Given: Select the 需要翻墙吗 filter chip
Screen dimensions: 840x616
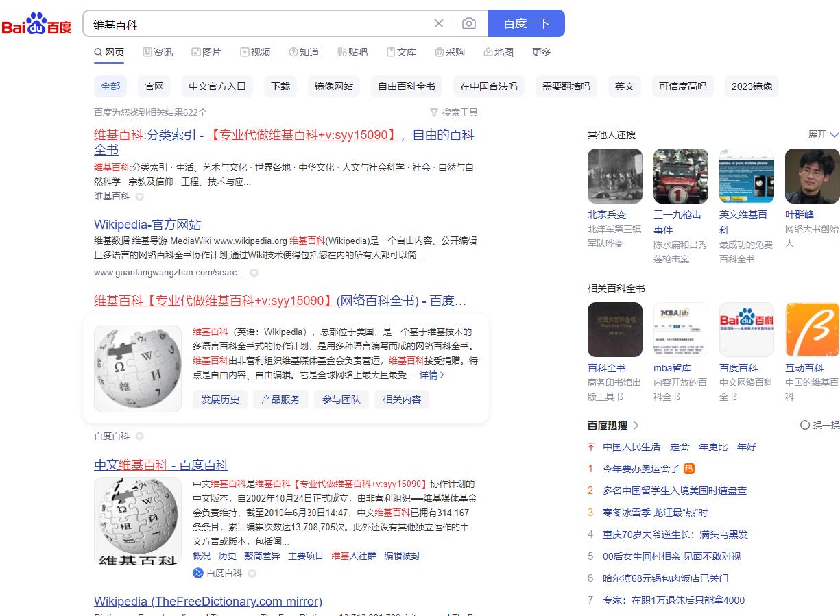Looking at the screenshot, I should [x=566, y=86].
